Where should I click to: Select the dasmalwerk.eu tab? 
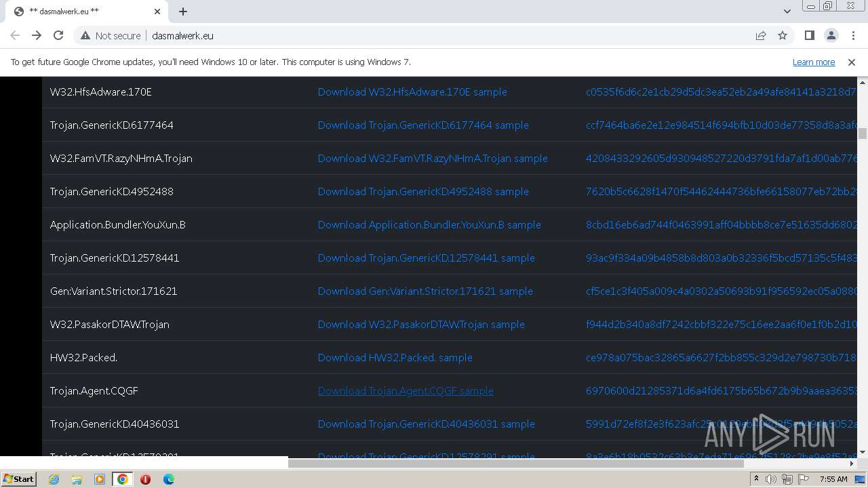85,12
